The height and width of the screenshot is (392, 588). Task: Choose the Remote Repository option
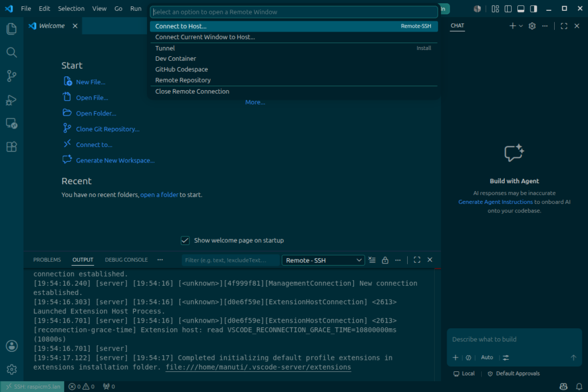click(x=293, y=80)
